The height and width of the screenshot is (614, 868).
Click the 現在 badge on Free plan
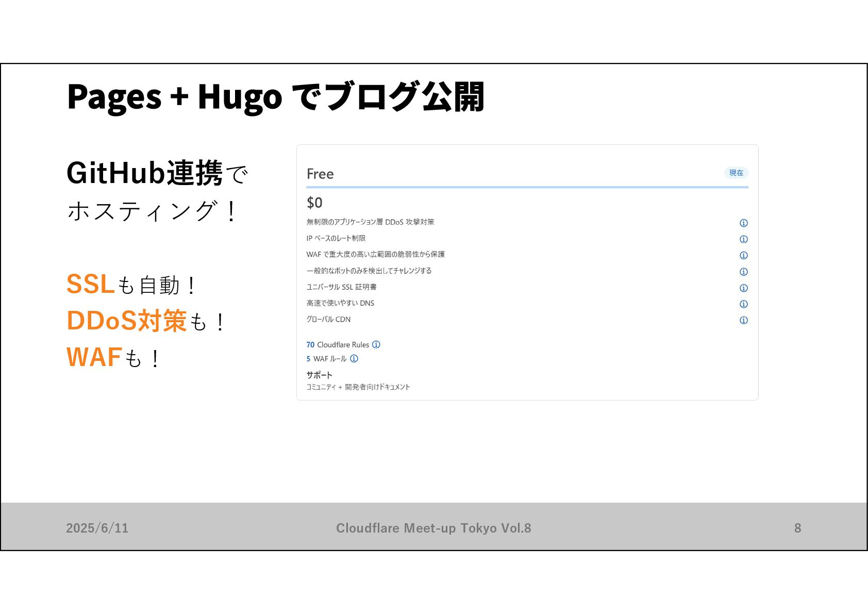[736, 173]
